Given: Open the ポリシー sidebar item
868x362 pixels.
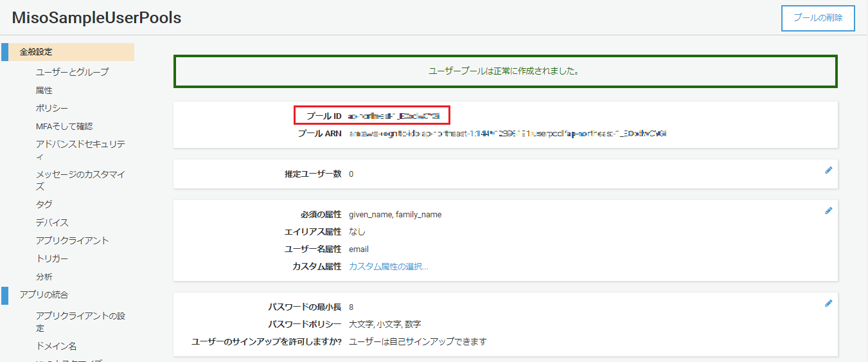Looking at the screenshot, I should (x=52, y=108).
